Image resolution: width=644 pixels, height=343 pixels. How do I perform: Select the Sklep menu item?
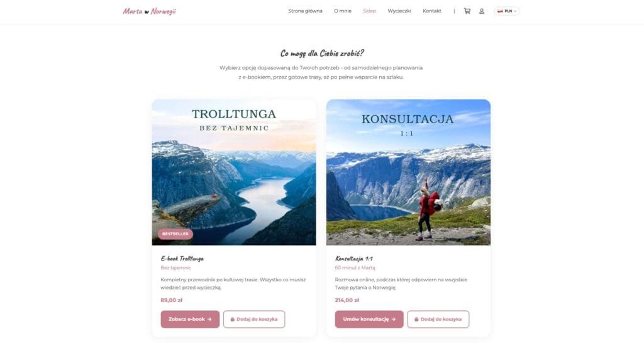369,11
